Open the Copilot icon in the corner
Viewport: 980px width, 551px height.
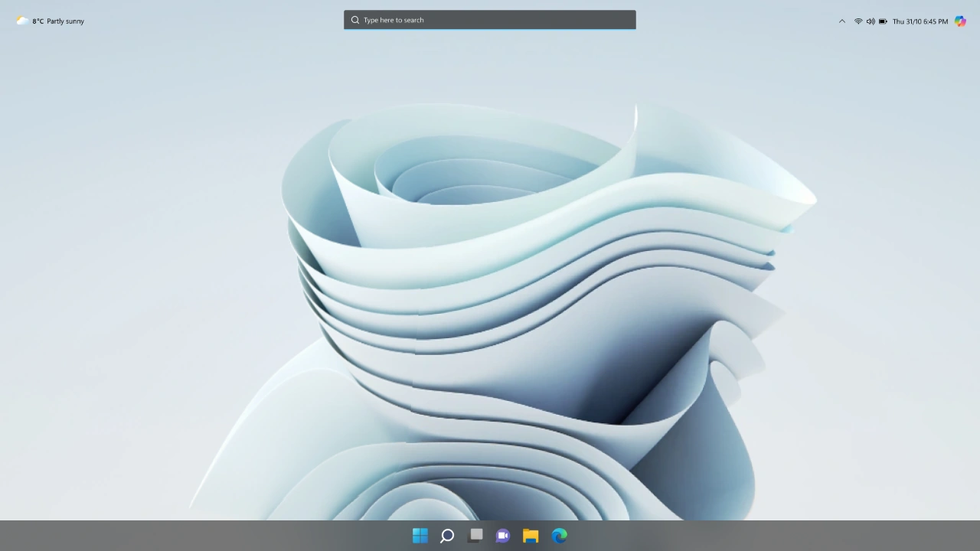click(960, 21)
